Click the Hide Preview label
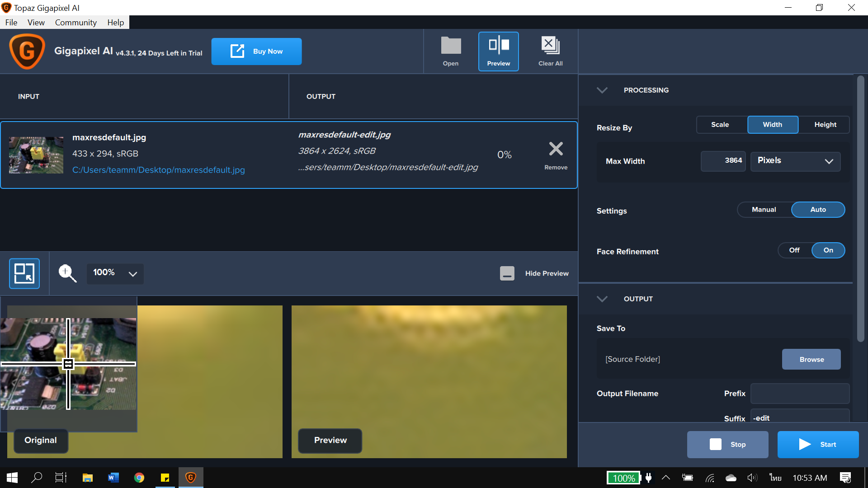Viewport: 868px width, 488px height. pyautogui.click(x=547, y=273)
